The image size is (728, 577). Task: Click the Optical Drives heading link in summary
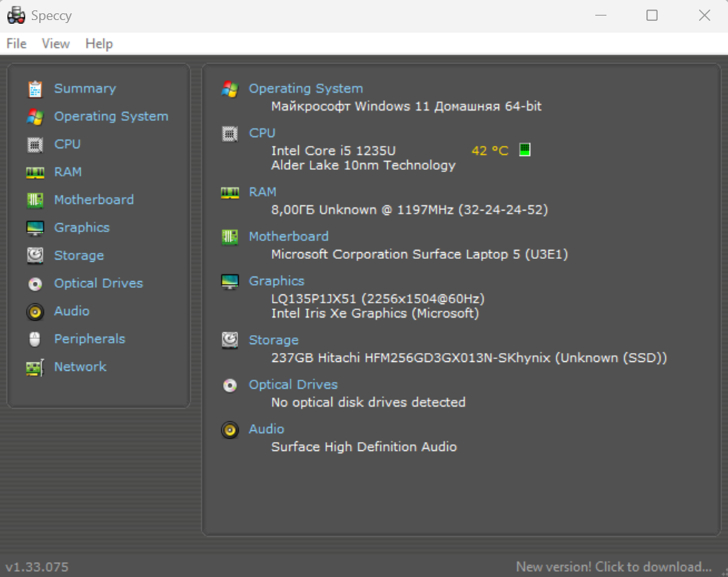tap(293, 385)
